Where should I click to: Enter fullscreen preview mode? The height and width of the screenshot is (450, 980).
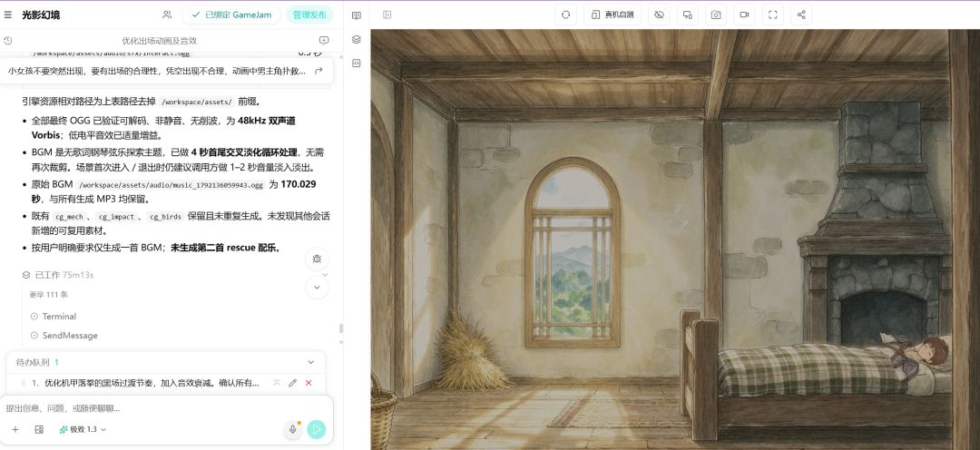point(773,15)
